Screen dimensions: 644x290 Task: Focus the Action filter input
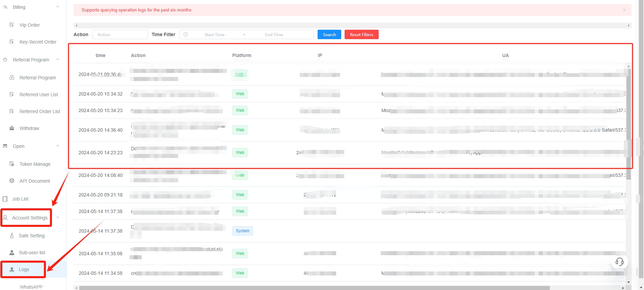[120, 34]
